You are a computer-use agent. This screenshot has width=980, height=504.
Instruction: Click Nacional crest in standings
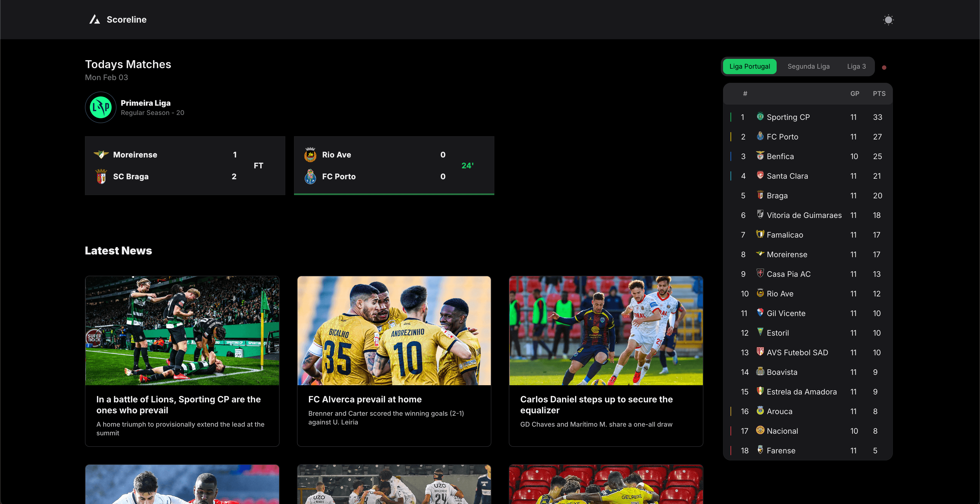tap(760, 430)
